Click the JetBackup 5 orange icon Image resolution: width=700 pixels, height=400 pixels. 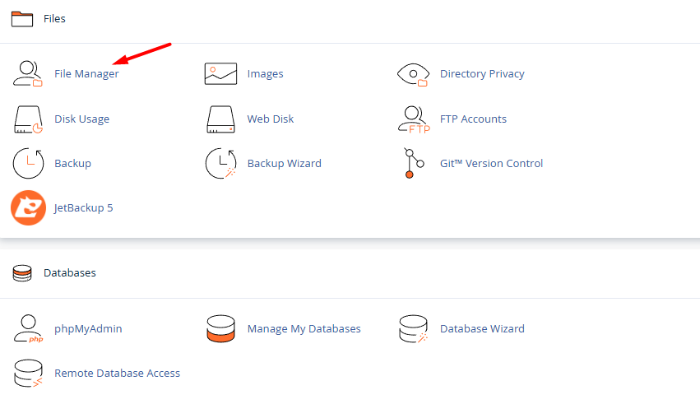click(x=27, y=208)
